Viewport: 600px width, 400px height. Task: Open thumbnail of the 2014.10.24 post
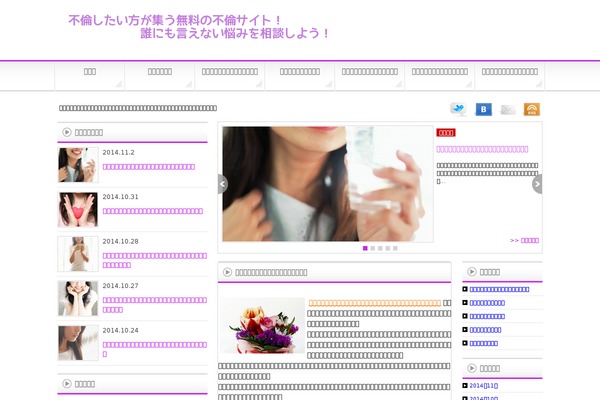(x=78, y=343)
